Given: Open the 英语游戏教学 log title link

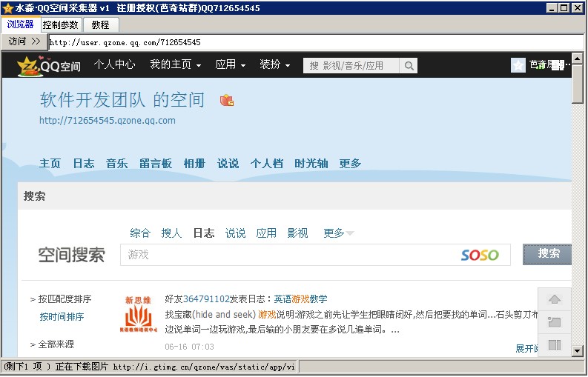Looking at the screenshot, I should coord(300,298).
